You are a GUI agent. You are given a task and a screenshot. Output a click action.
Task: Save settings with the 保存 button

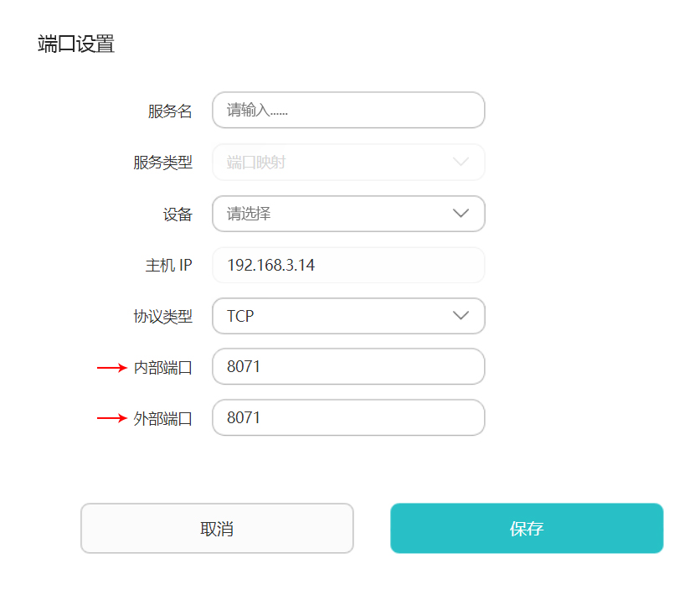coord(527,529)
